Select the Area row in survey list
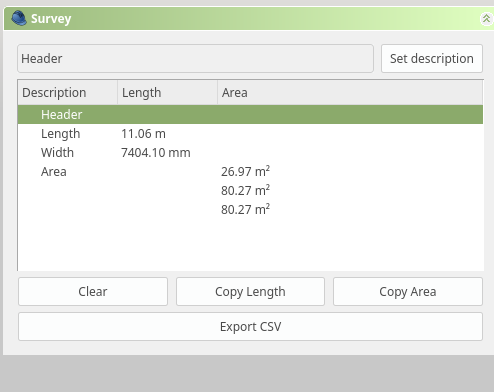Viewport: 494px width, 392px height. click(250, 172)
